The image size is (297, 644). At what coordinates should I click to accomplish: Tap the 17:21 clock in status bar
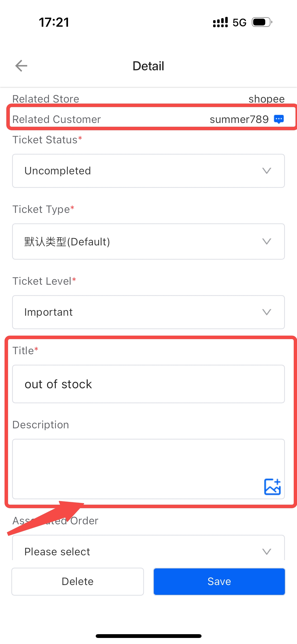coord(54,22)
